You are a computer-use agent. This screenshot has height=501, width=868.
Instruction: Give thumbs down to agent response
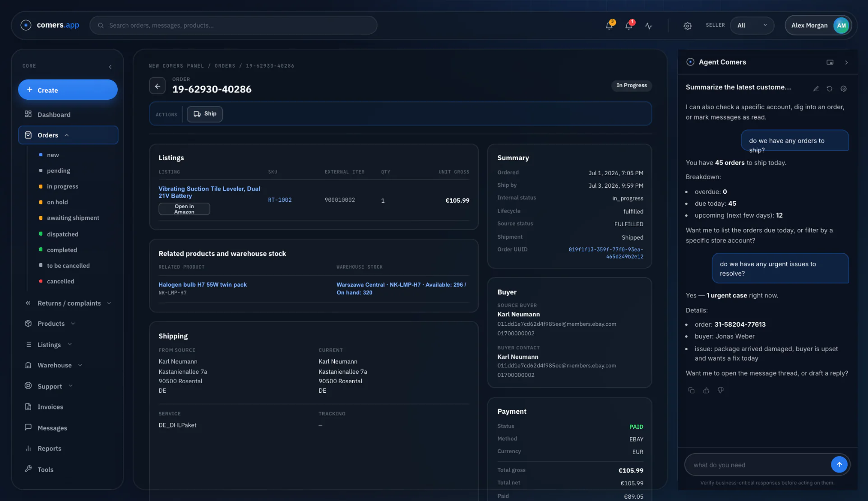pyautogui.click(x=720, y=390)
